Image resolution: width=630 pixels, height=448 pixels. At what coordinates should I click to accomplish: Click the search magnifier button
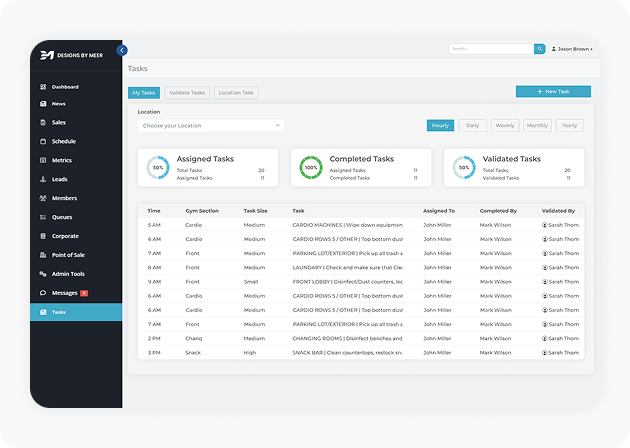pyautogui.click(x=540, y=49)
